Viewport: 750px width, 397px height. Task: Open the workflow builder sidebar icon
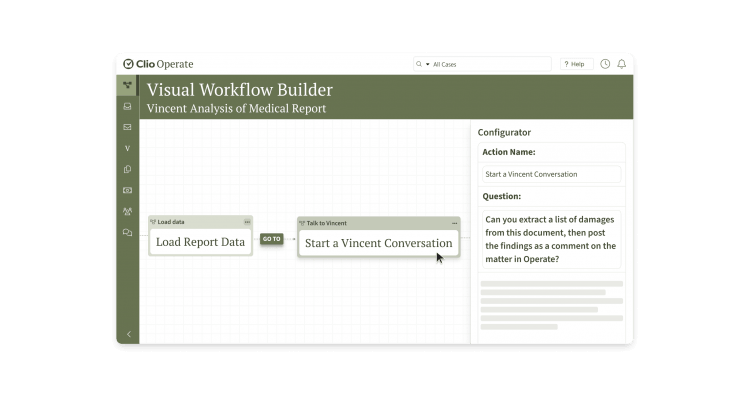click(x=127, y=85)
